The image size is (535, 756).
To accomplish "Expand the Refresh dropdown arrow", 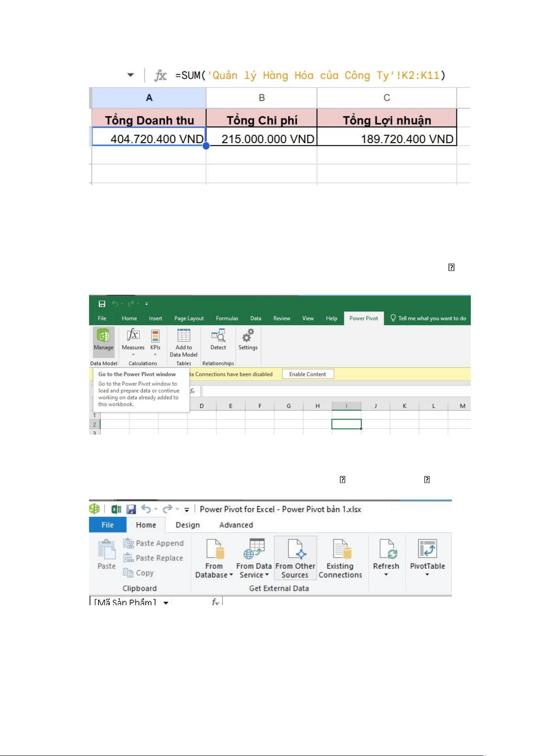I will (386, 575).
